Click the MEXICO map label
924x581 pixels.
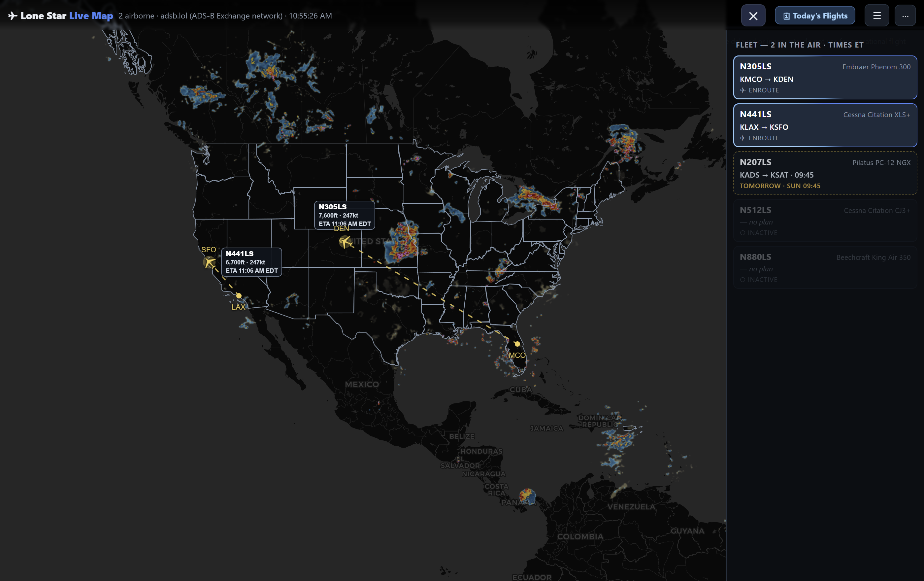pyautogui.click(x=362, y=385)
